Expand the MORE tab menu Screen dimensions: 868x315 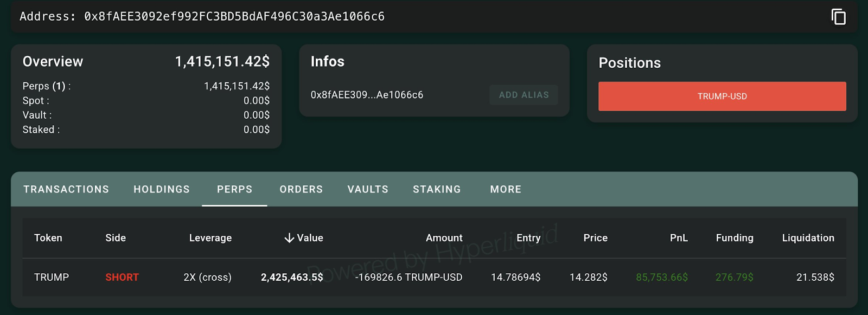point(506,189)
